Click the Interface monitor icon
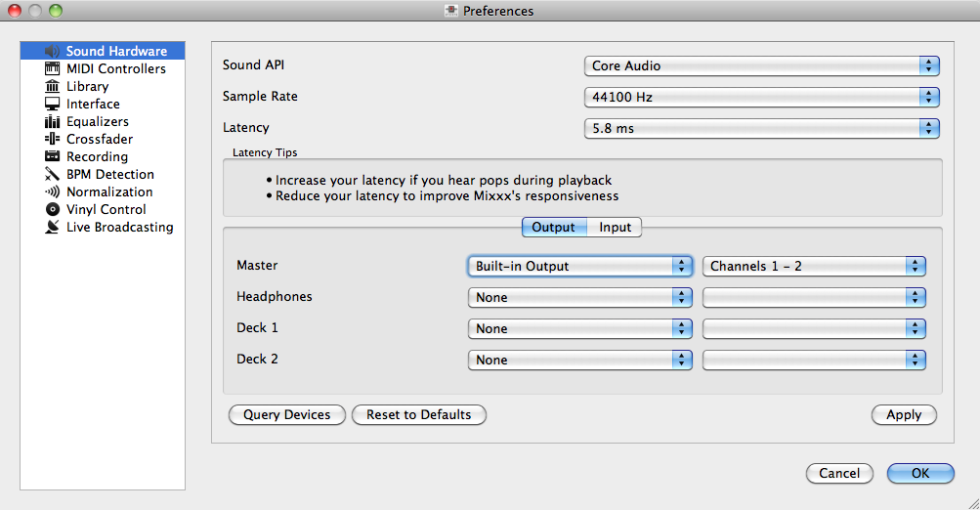The height and width of the screenshot is (510, 980). pyautogui.click(x=53, y=105)
